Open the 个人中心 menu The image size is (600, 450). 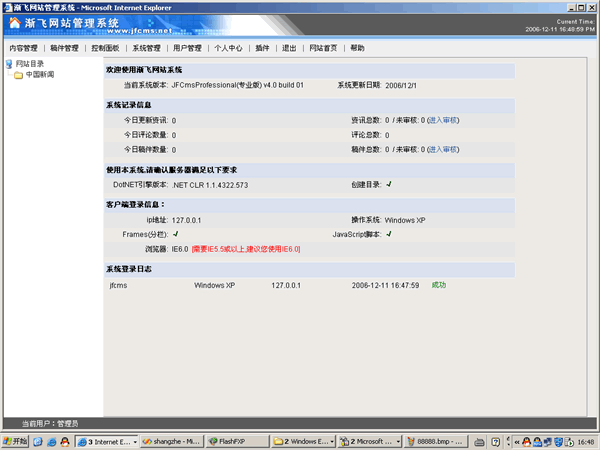[228, 48]
